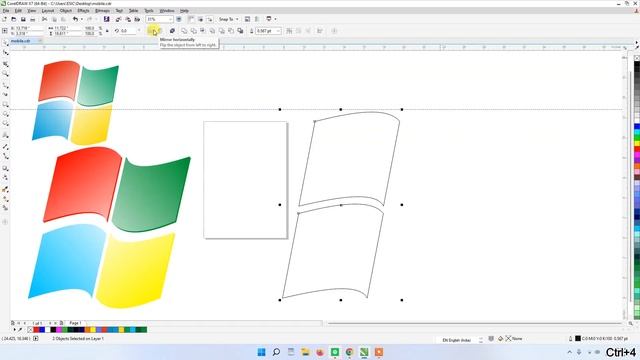Click the Trim shaping icon

point(193,31)
